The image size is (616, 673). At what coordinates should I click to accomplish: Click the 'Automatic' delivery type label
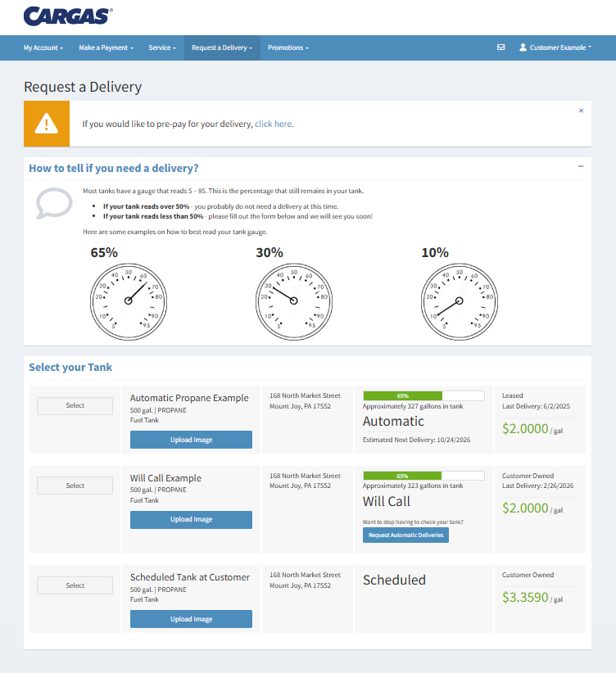point(393,422)
